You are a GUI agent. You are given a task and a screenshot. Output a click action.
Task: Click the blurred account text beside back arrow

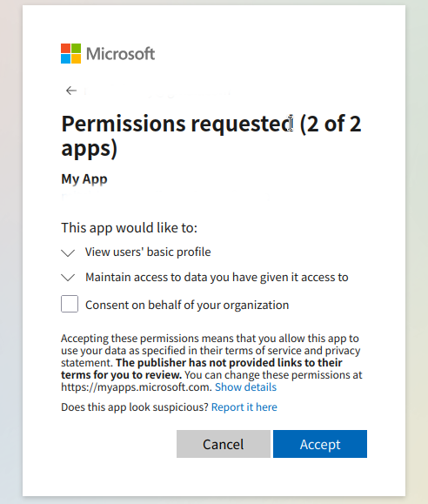pyautogui.click(x=157, y=91)
